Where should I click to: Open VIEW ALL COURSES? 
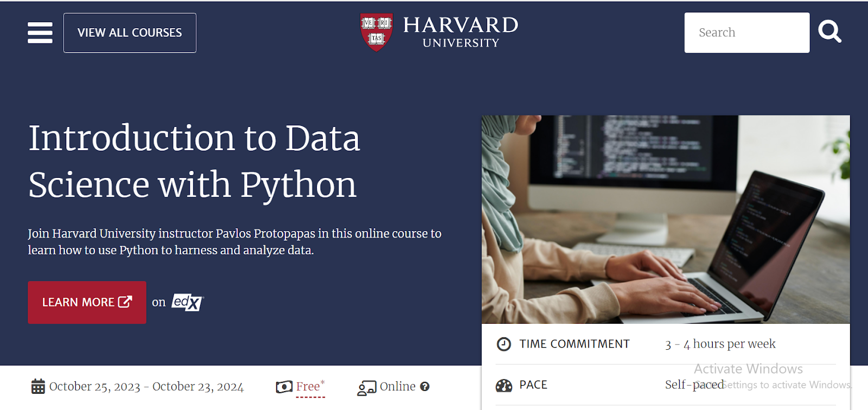coord(129,33)
